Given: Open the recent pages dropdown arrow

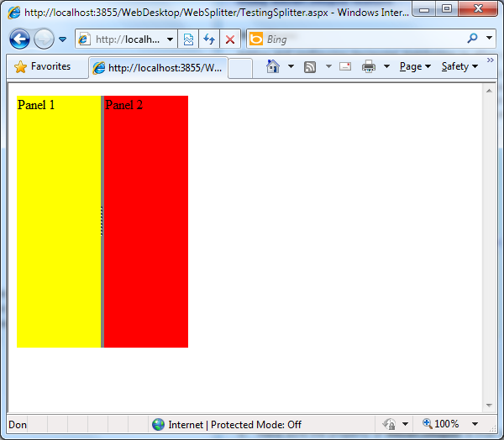Looking at the screenshot, I should (x=62, y=39).
